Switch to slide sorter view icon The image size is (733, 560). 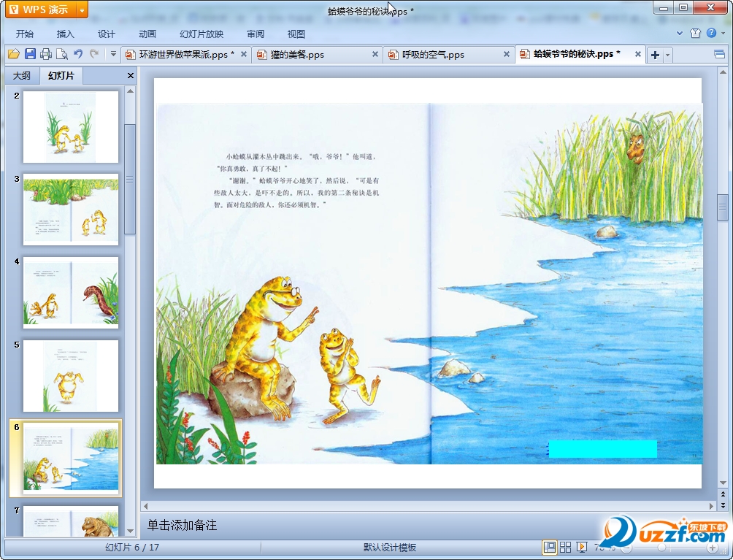[565, 547]
